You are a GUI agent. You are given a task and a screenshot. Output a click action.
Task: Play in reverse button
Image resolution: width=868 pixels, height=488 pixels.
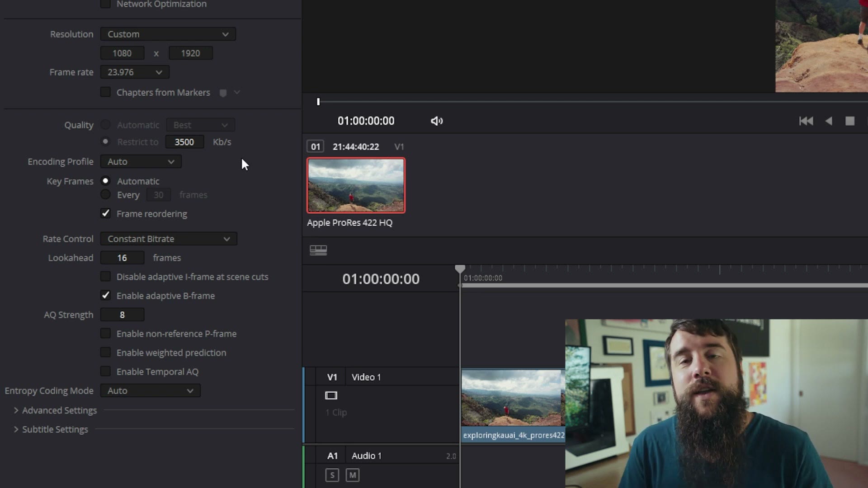(x=828, y=121)
